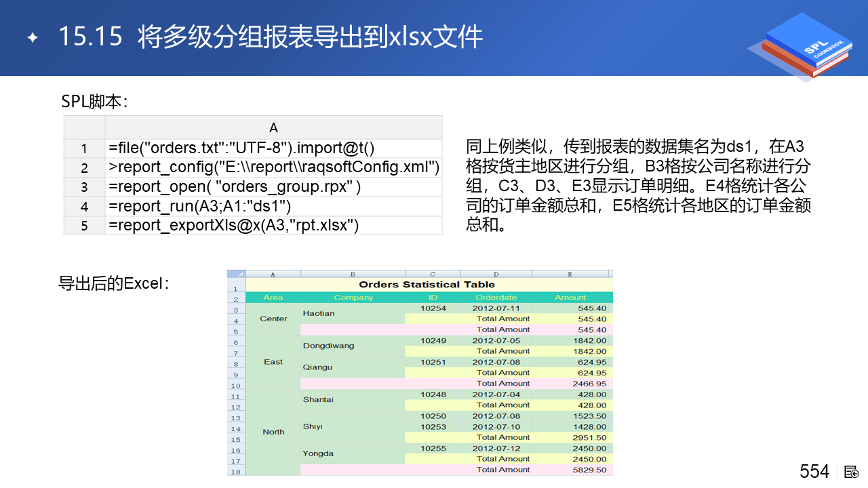Click the Shiyi total amount 2951.50
Image resolution: width=868 pixels, height=488 pixels.
(x=572, y=437)
